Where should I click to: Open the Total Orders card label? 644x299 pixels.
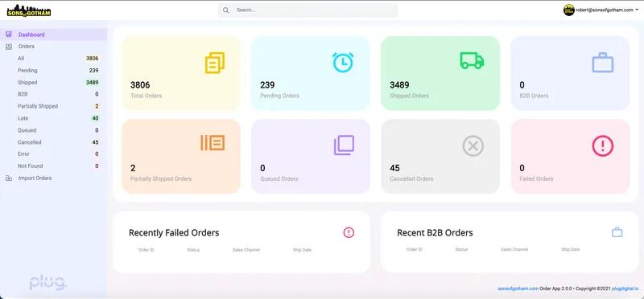click(x=147, y=96)
